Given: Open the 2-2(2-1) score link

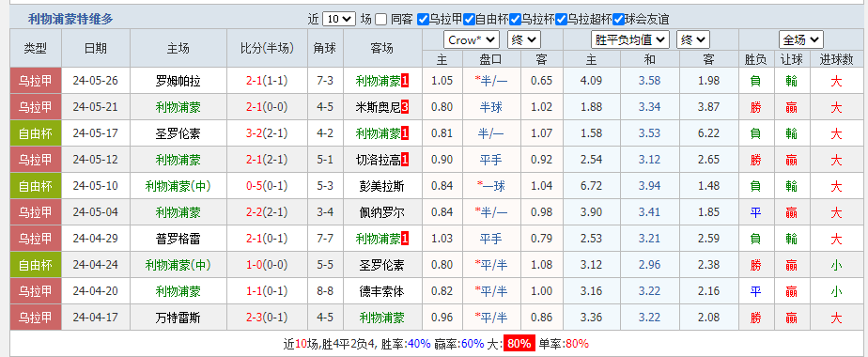Looking at the screenshot, I should 267,212.
